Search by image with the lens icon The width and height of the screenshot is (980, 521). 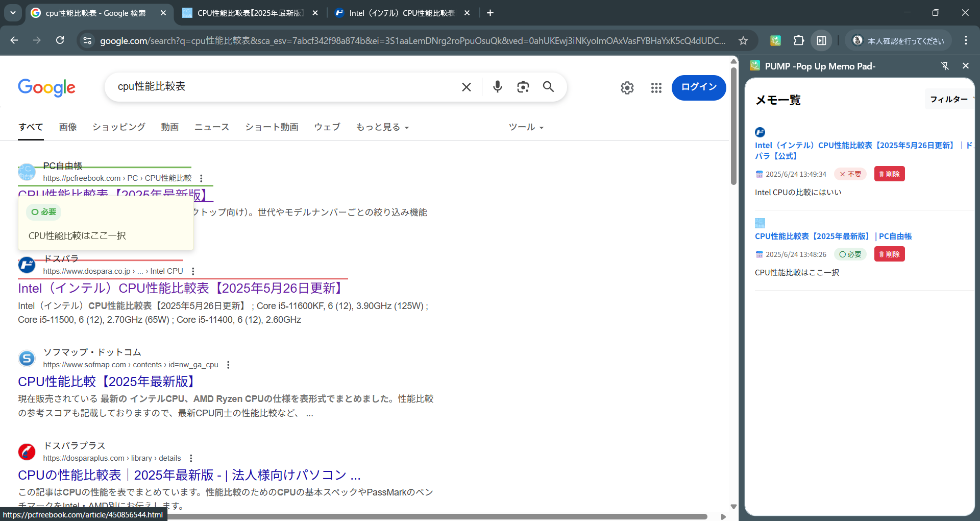pyautogui.click(x=523, y=87)
